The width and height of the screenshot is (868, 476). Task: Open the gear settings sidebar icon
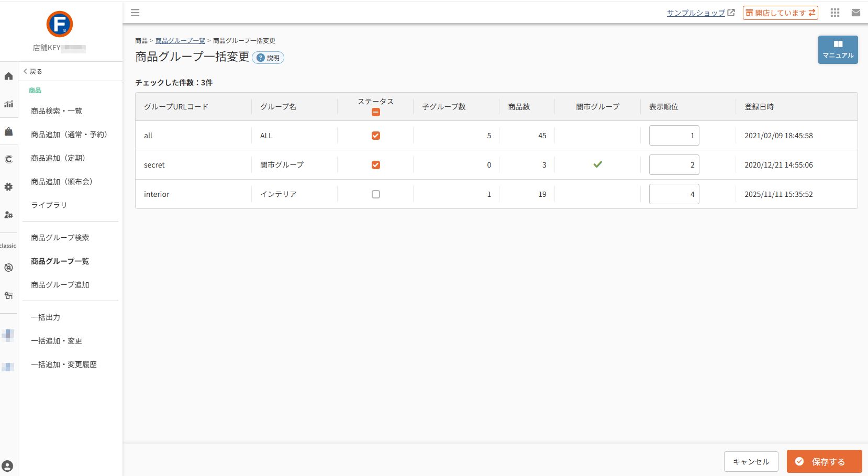(x=8, y=187)
